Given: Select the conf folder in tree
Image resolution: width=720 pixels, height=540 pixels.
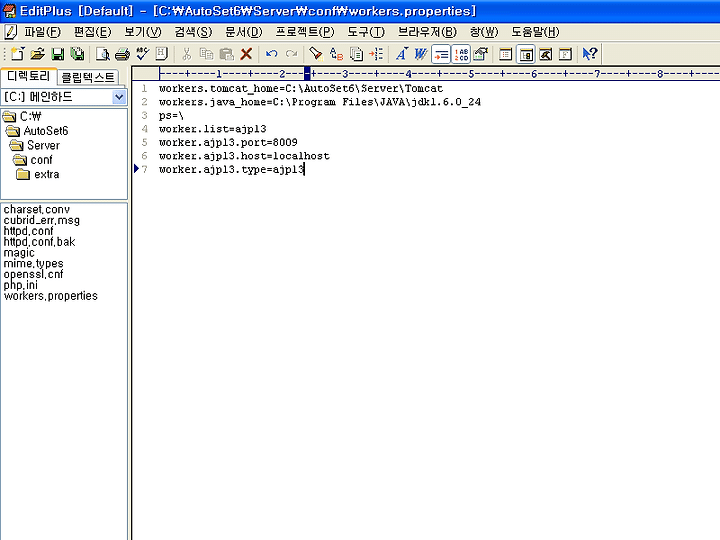Looking at the screenshot, I should click(33, 160).
